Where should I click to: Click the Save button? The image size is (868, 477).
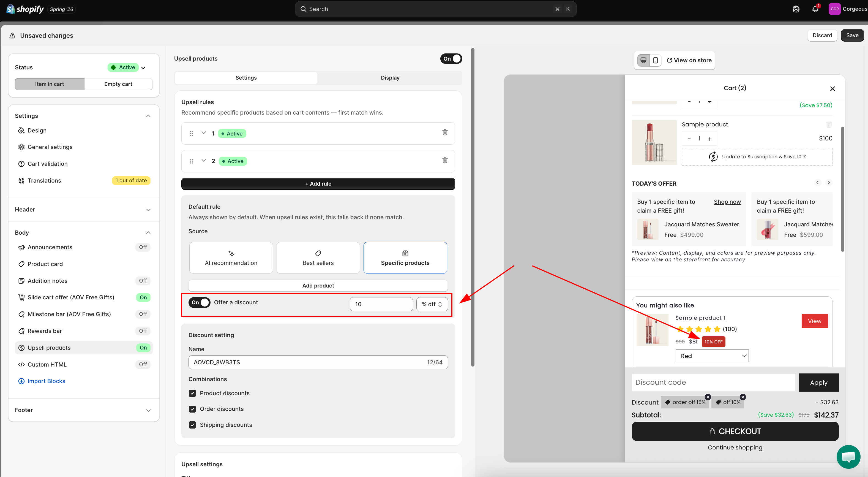[x=852, y=36]
